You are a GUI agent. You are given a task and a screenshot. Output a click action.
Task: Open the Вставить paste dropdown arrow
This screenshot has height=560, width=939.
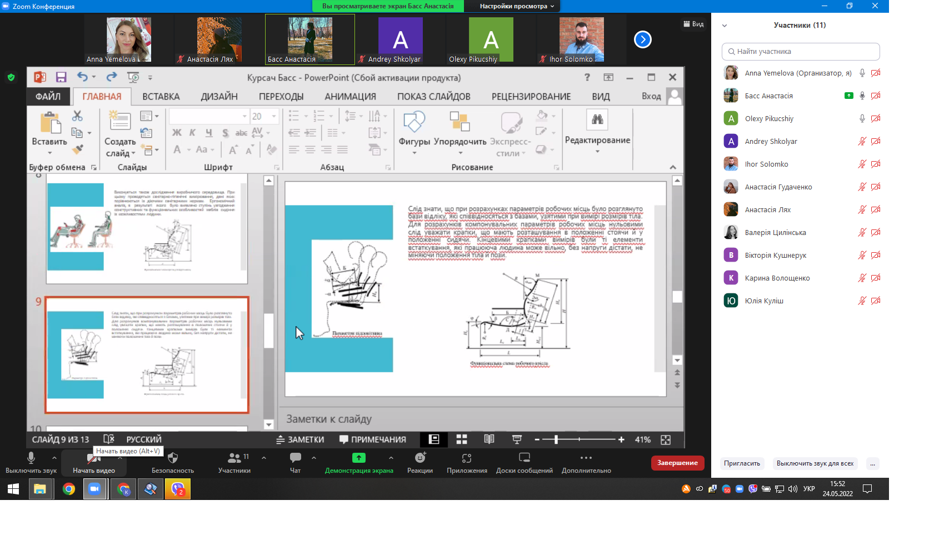(x=49, y=153)
